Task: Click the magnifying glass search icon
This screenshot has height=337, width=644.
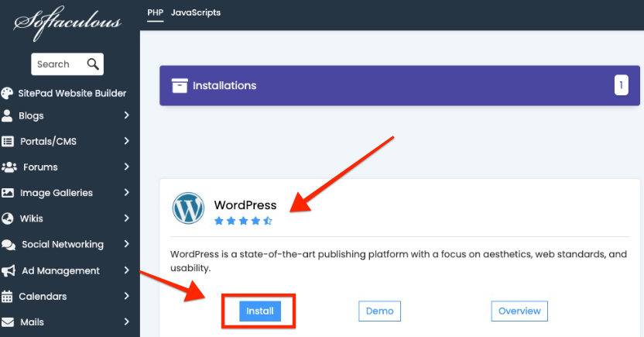Action: pyautogui.click(x=93, y=64)
